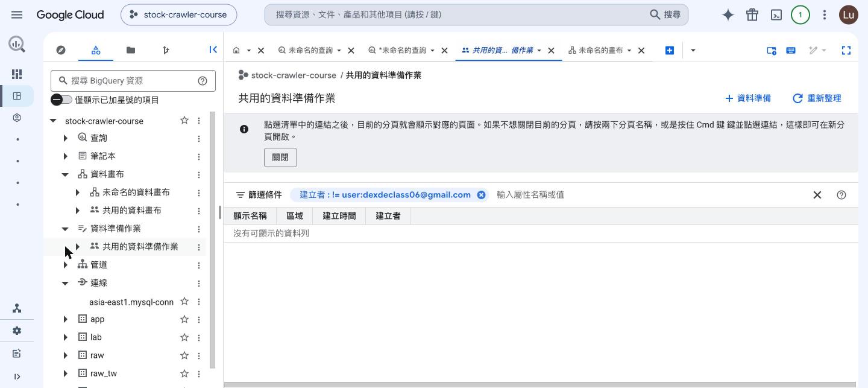The height and width of the screenshot is (388, 868).
Task: Add a new tab with plus icon
Action: click(669, 51)
